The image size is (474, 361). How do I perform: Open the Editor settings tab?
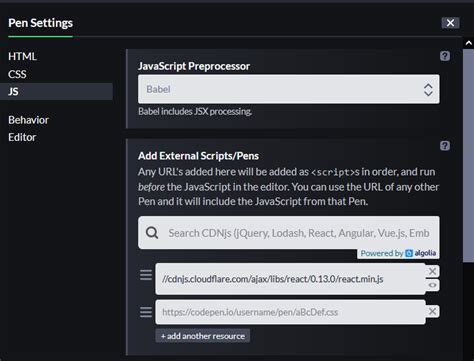pyautogui.click(x=22, y=137)
